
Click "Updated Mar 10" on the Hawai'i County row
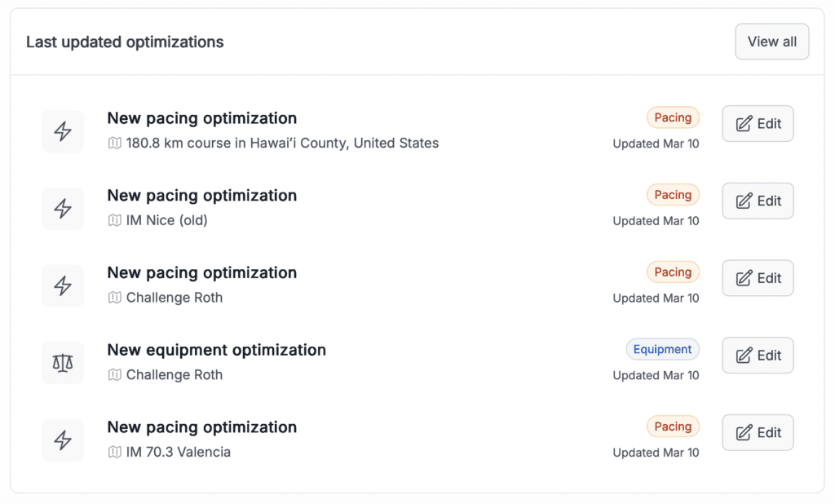click(x=656, y=144)
